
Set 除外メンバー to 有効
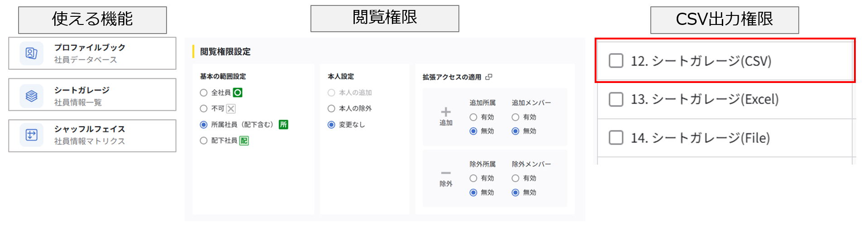pyautogui.click(x=515, y=178)
